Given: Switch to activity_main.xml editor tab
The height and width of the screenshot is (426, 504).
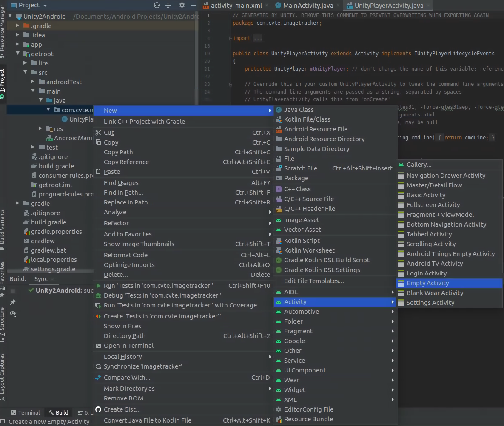Looking at the screenshot, I should coord(236,5).
